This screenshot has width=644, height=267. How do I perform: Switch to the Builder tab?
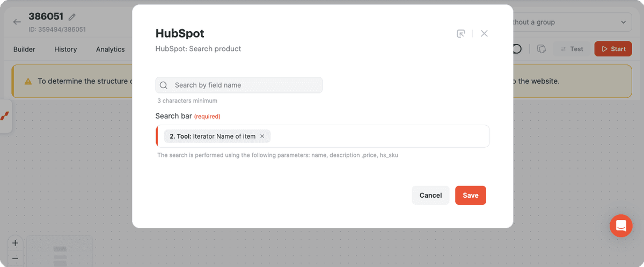[24, 49]
